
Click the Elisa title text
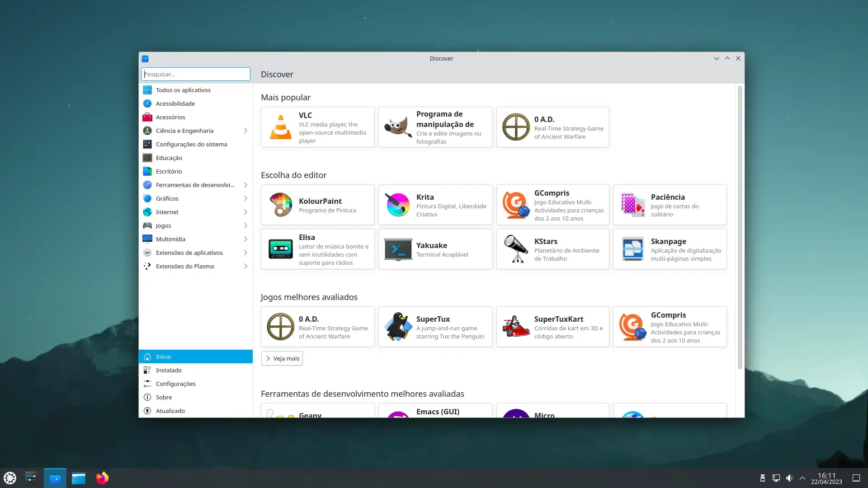pos(307,237)
